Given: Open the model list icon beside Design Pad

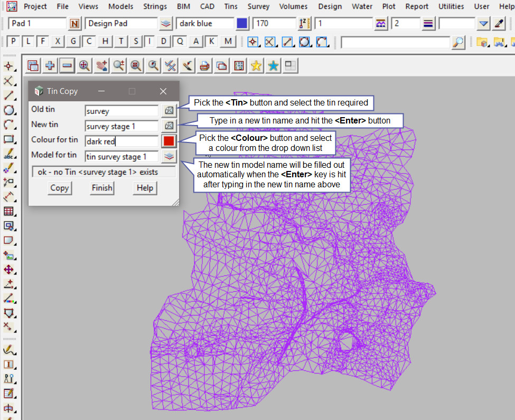Looking at the screenshot, I should pos(166,24).
